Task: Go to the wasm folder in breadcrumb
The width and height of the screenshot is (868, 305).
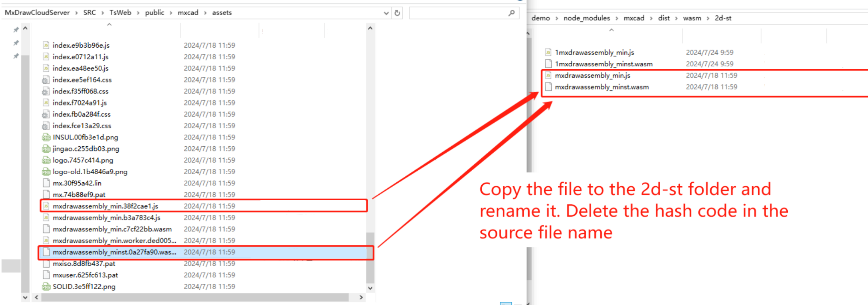Action: click(692, 18)
